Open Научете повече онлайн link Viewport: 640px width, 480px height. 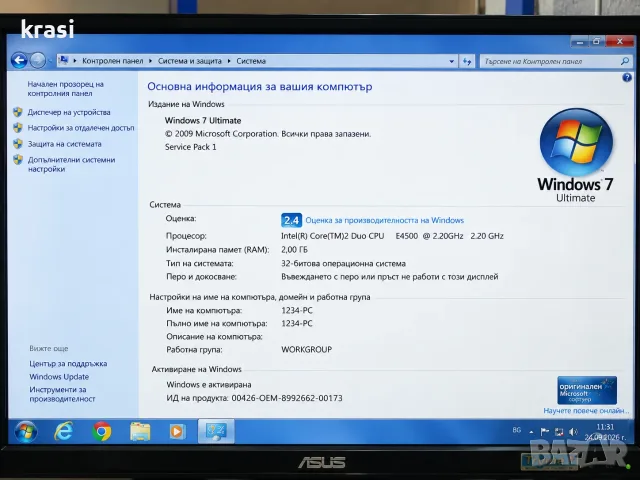pyautogui.click(x=586, y=411)
